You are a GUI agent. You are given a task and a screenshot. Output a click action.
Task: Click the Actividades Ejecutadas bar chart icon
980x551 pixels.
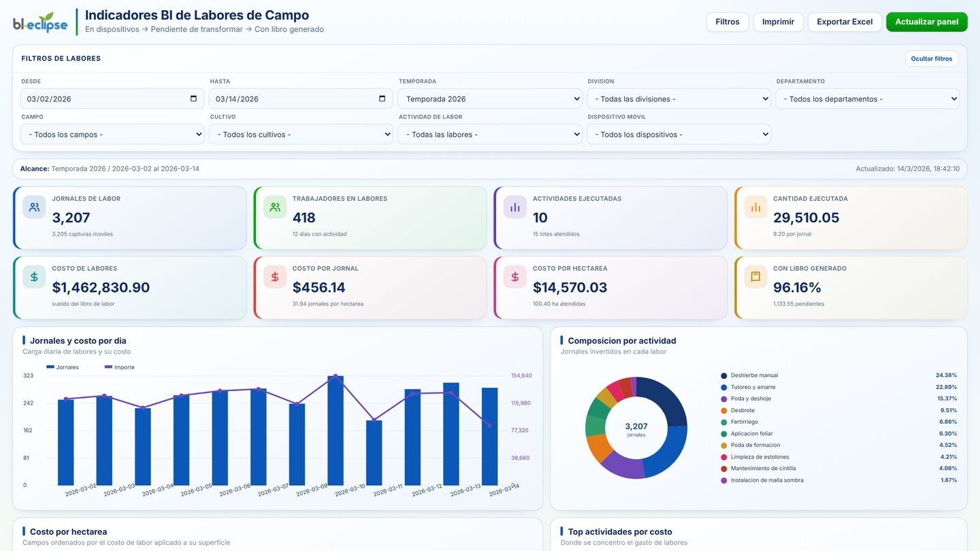click(x=515, y=207)
